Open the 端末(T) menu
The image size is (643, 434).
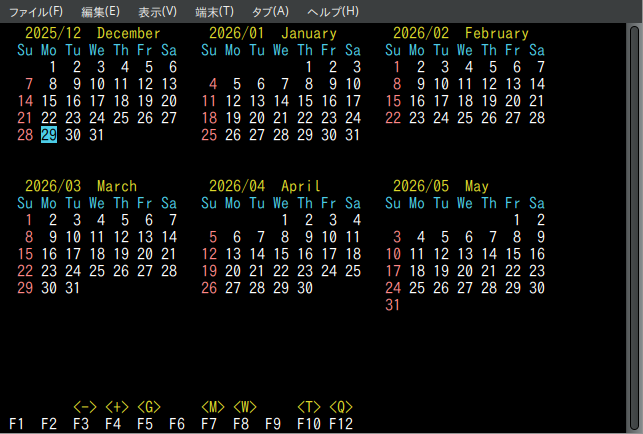point(214,11)
